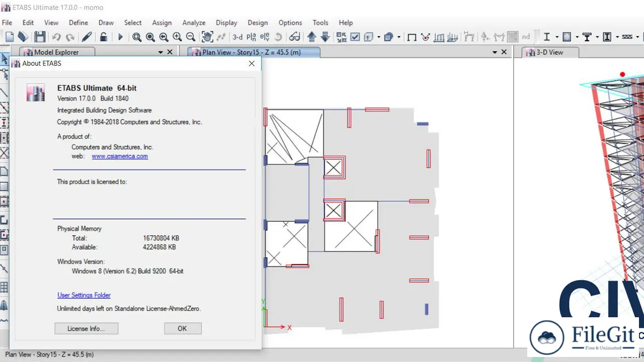Viewport: 644px width, 362px height.
Task: Expand the dropdown next to the I-section icon
Action: point(557,37)
